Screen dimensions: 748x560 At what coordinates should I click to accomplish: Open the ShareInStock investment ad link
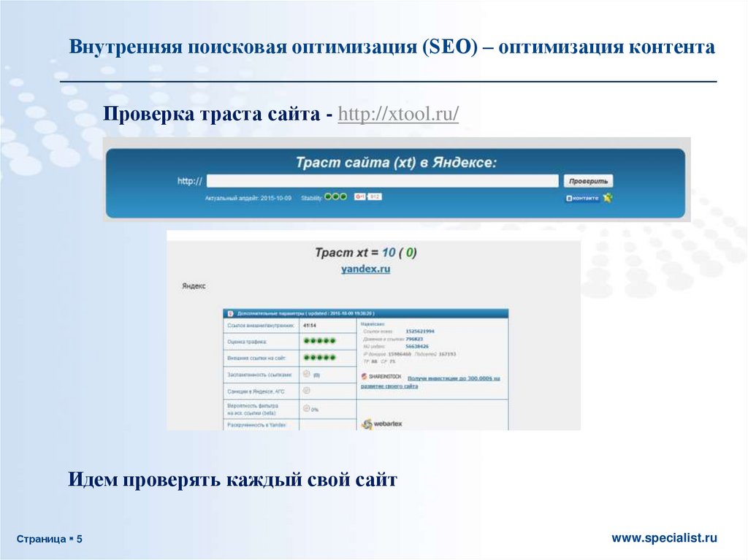[x=453, y=378]
